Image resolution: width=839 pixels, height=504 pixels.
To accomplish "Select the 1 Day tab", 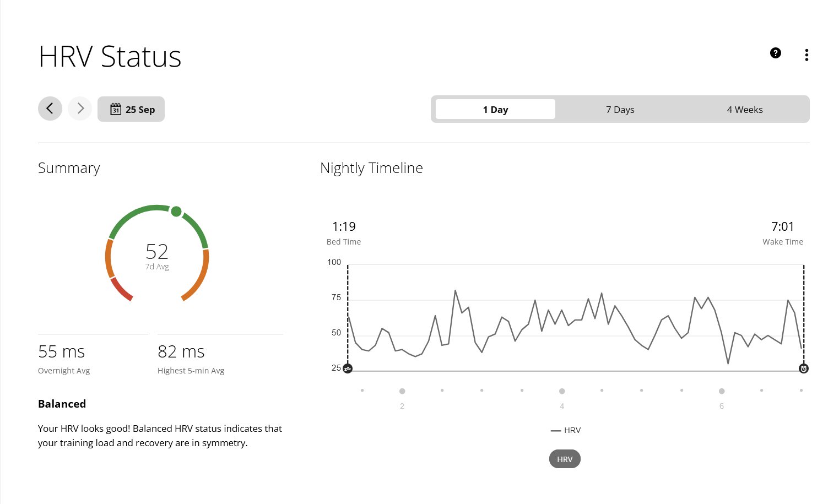I will coord(495,109).
